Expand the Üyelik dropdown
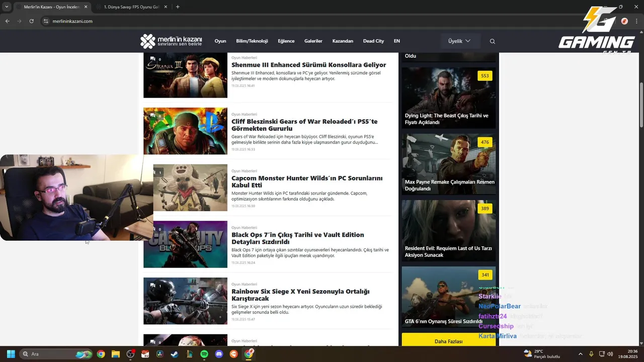644x362 pixels. [x=459, y=41]
